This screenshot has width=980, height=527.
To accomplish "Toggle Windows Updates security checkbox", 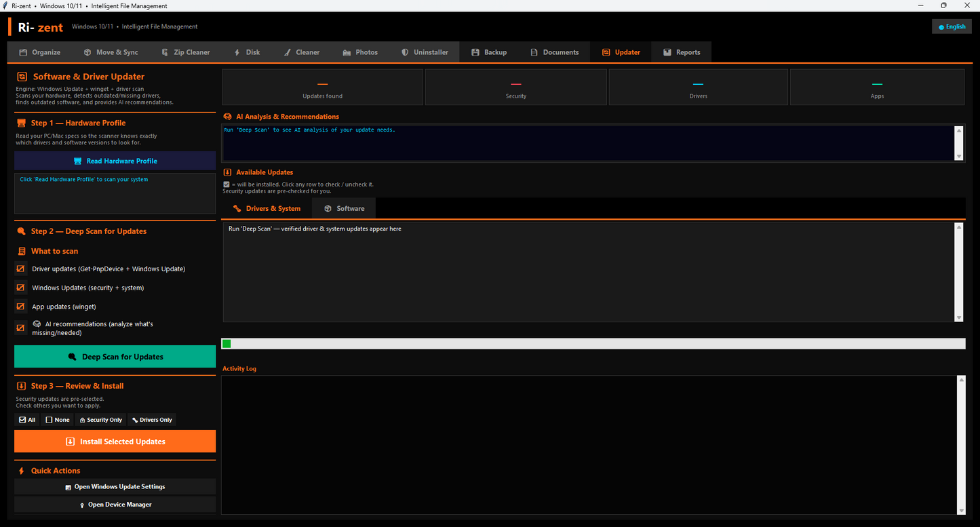I will tap(21, 288).
